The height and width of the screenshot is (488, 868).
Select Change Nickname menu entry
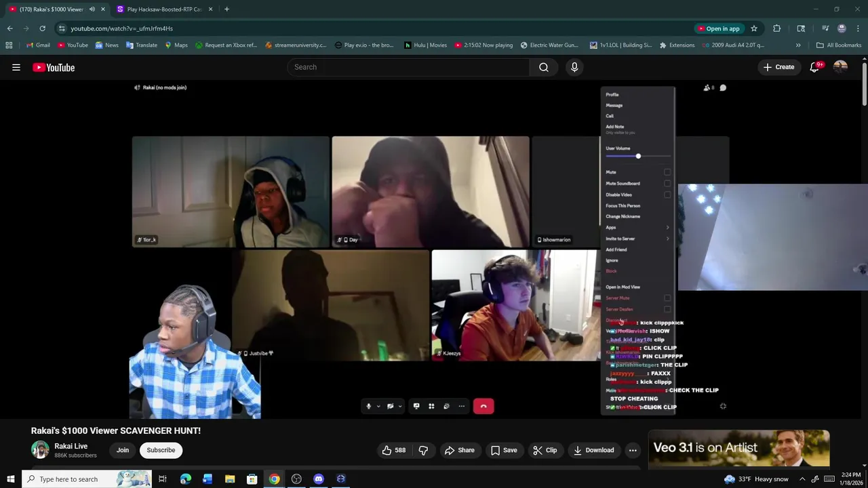(x=623, y=217)
